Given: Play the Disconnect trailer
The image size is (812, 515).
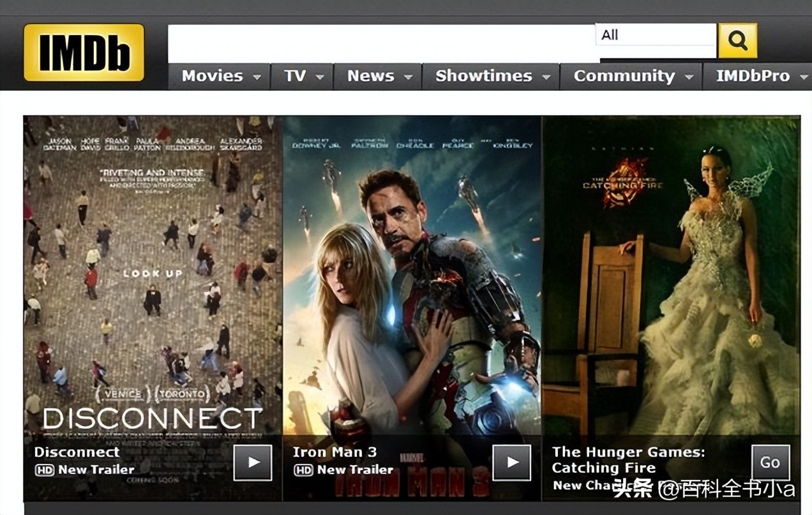Looking at the screenshot, I should (254, 463).
